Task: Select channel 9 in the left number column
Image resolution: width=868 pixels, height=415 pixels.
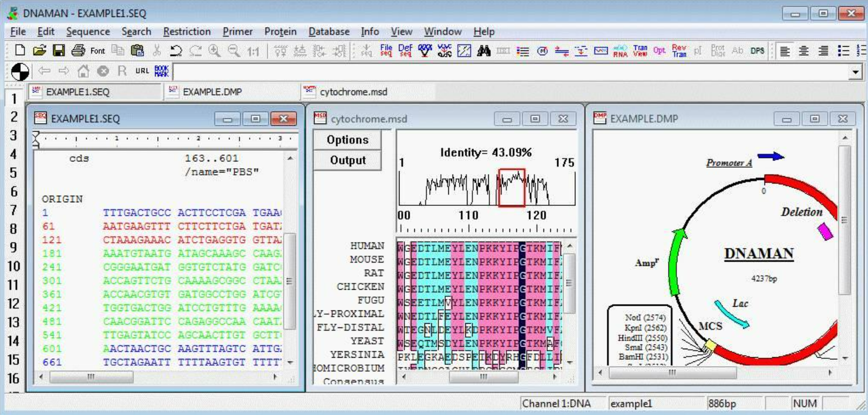Action: (x=14, y=247)
